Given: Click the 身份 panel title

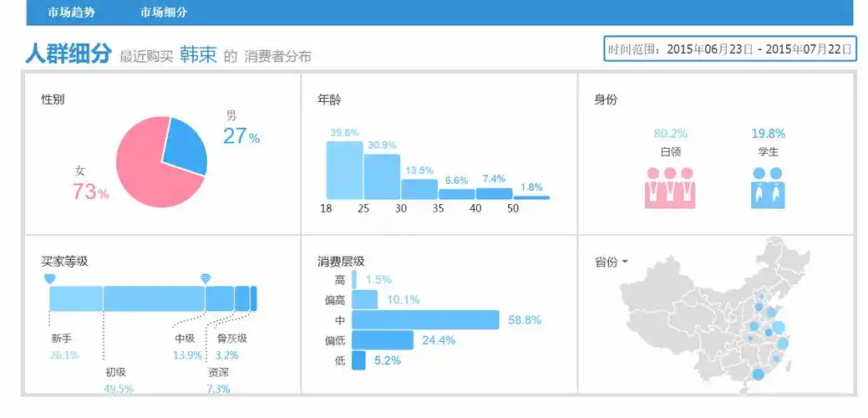Looking at the screenshot, I should coord(606,99).
